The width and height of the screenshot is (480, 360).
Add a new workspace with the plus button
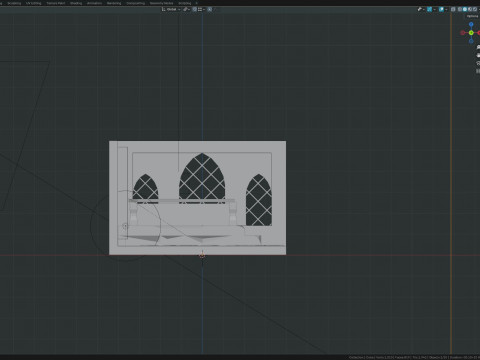click(196, 3)
